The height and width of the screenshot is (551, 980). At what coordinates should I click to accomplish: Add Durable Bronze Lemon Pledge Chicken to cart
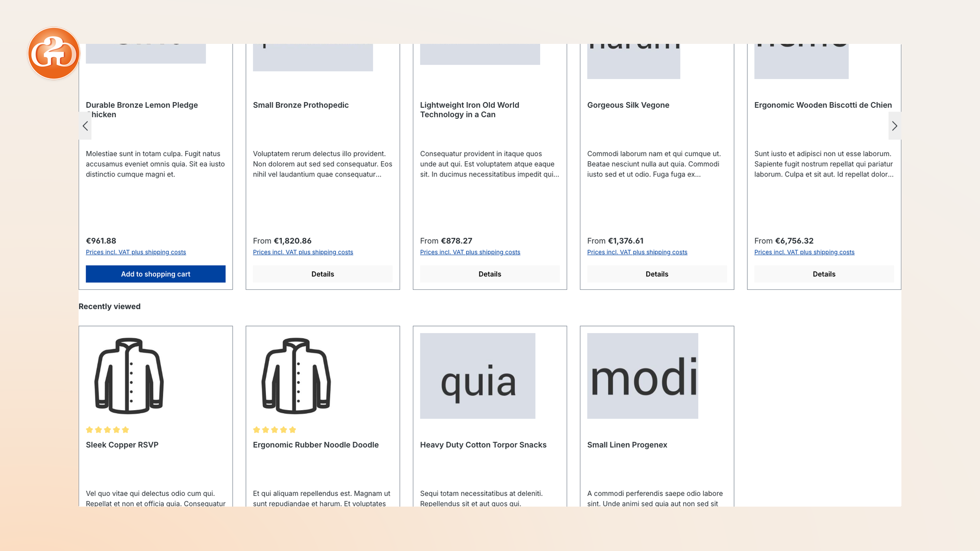pos(156,274)
